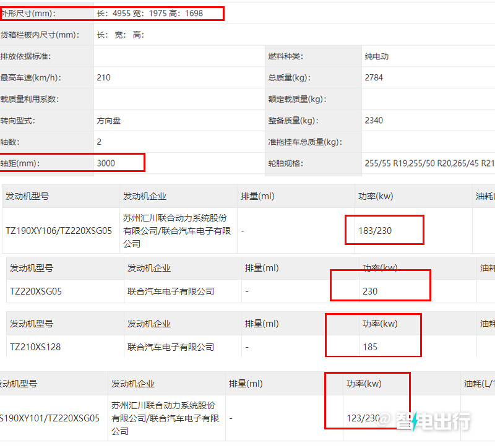Select the steering type value "方向盘"
Viewport: 495px width, 448px height.
point(109,121)
